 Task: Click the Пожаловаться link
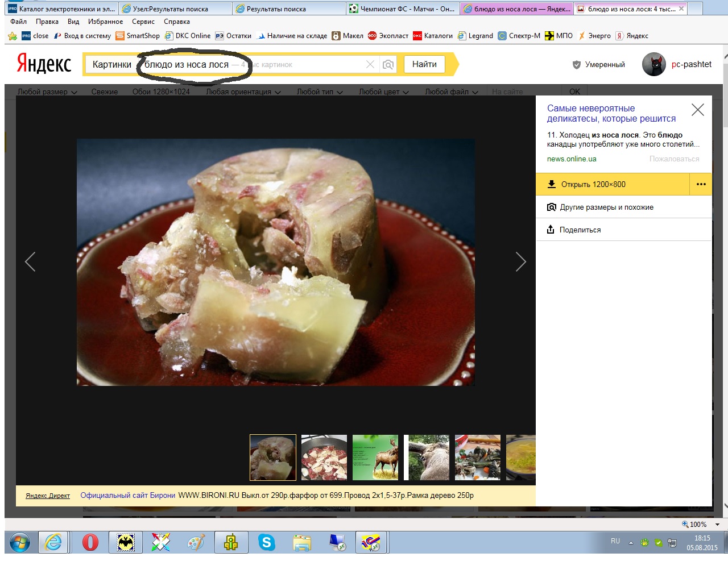pos(674,159)
